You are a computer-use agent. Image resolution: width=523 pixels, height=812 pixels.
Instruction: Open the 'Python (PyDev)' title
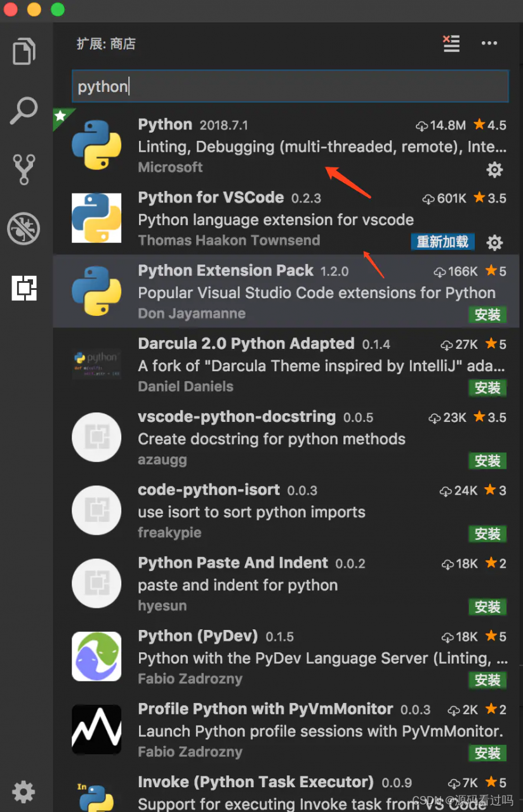pyautogui.click(x=198, y=636)
